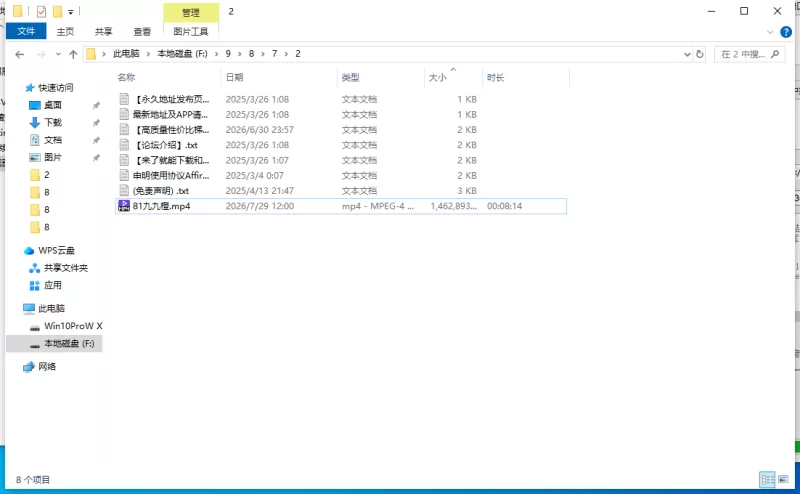Image resolution: width=800 pixels, height=494 pixels.
Task: Open the 文件 menu tab
Action: pyautogui.click(x=26, y=31)
